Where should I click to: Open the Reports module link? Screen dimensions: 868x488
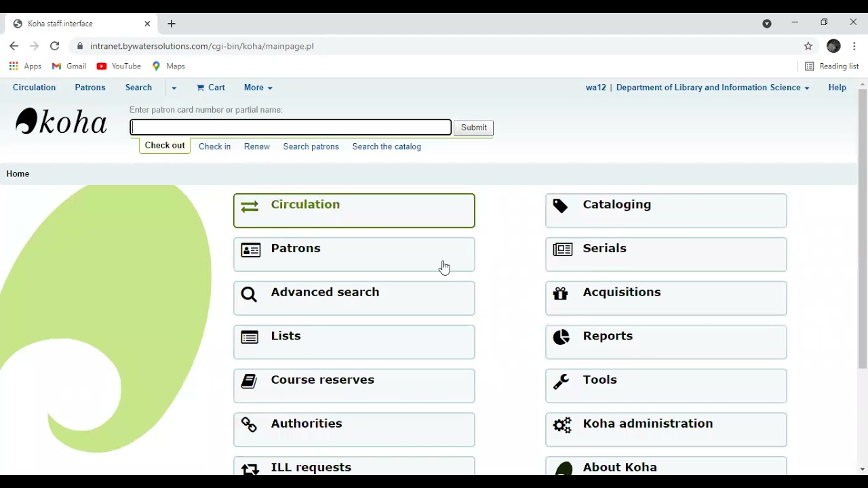(x=666, y=342)
